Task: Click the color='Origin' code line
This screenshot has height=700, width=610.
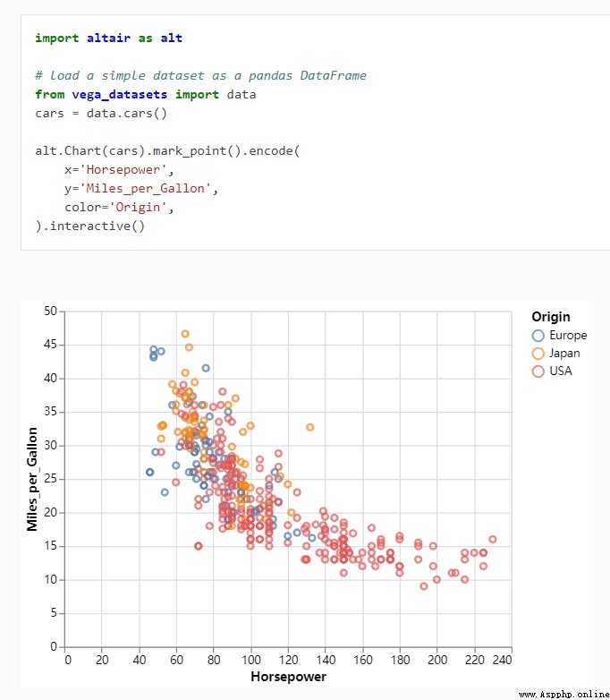Action: click(119, 207)
